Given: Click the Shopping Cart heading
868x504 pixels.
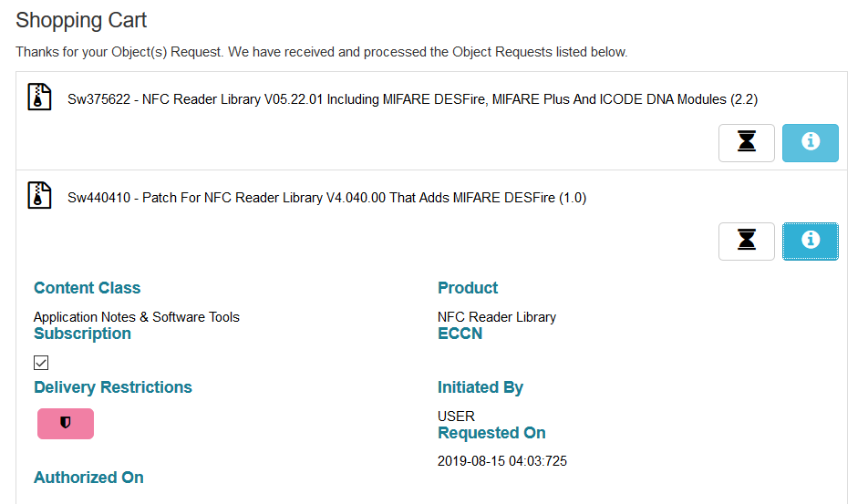Looking at the screenshot, I should (x=81, y=20).
